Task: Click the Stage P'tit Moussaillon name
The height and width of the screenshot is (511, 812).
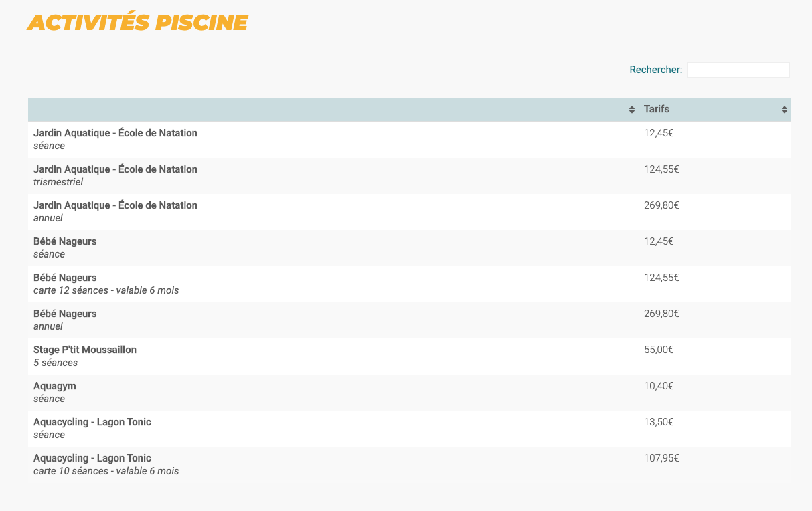Action: (x=85, y=350)
